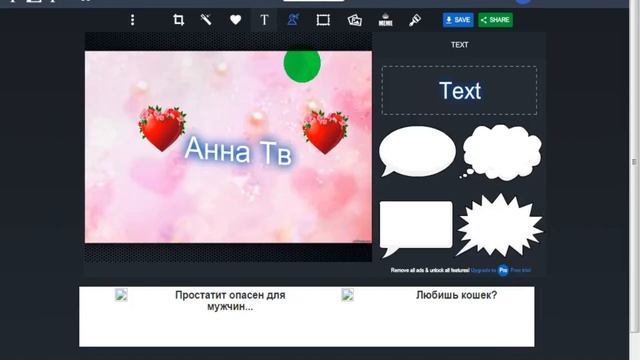
Task: Click the Free trial link
Action: (x=520, y=270)
